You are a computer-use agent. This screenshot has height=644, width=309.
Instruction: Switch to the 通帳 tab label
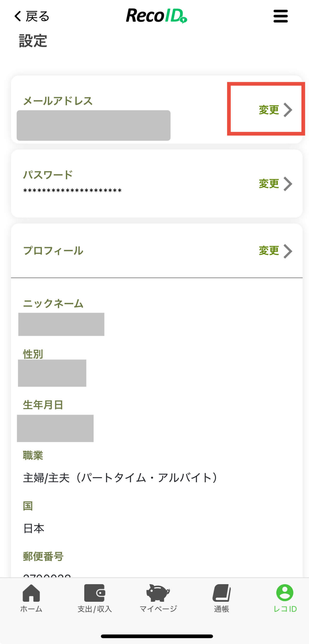(x=221, y=609)
